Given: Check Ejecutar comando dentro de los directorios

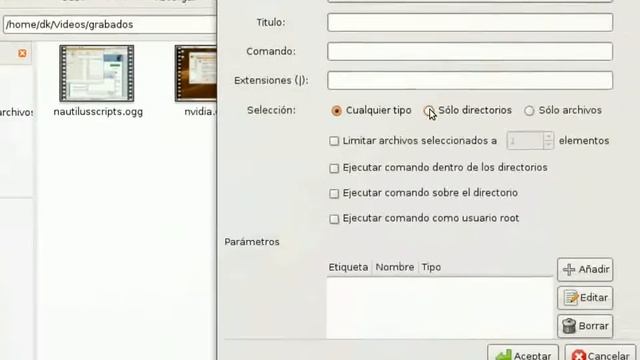Looking at the screenshot, I should pyautogui.click(x=334, y=168).
